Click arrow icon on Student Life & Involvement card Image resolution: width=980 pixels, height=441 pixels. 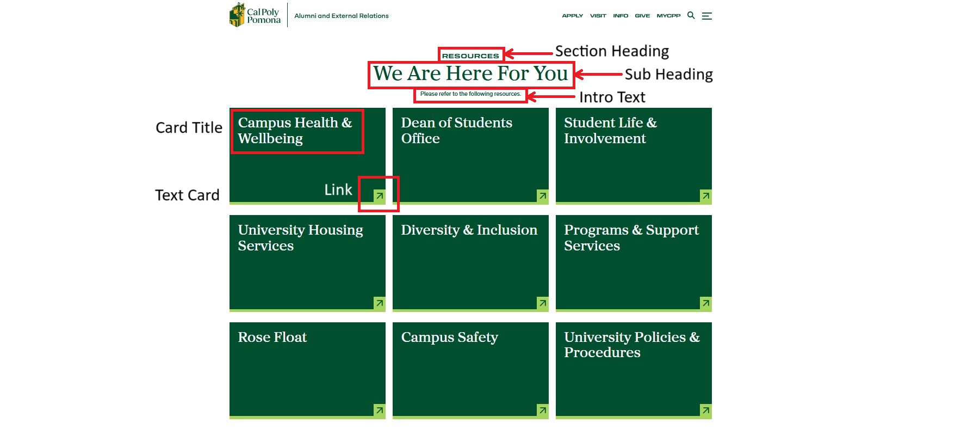[705, 195]
